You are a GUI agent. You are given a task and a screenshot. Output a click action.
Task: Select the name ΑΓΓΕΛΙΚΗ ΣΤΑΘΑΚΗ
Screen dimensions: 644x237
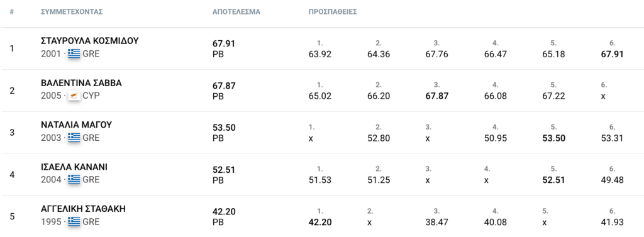click(x=83, y=209)
